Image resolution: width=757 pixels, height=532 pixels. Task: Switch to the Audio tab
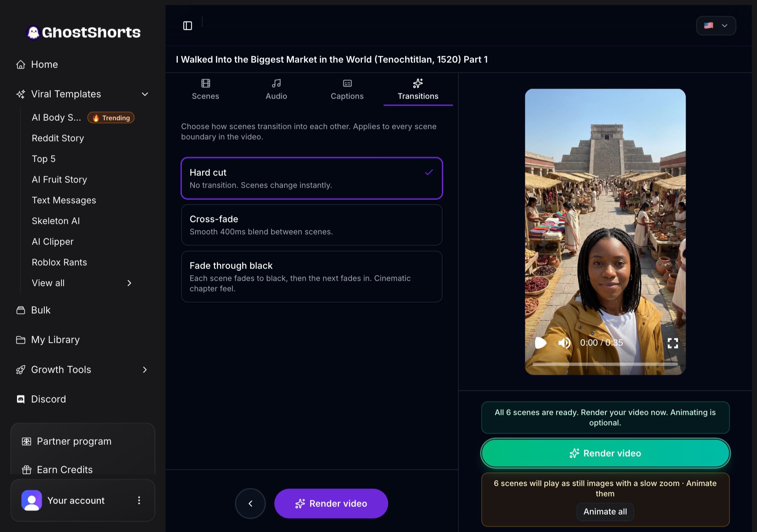click(276, 89)
